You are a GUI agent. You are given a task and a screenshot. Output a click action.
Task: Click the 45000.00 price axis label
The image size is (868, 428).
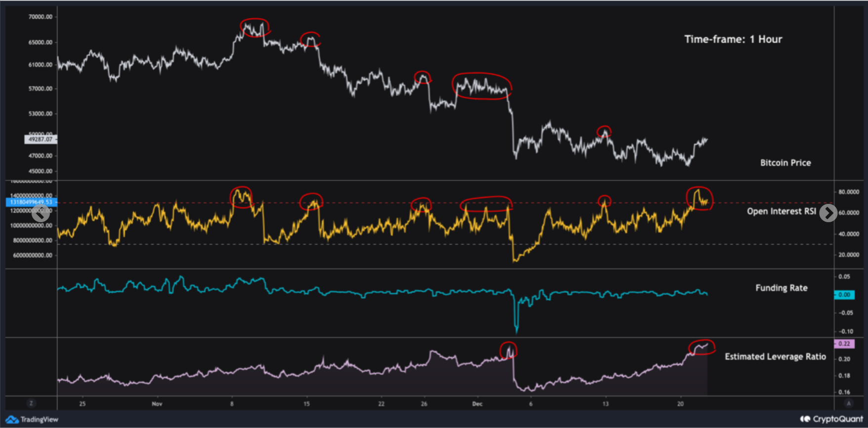pyautogui.click(x=40, y=172)
